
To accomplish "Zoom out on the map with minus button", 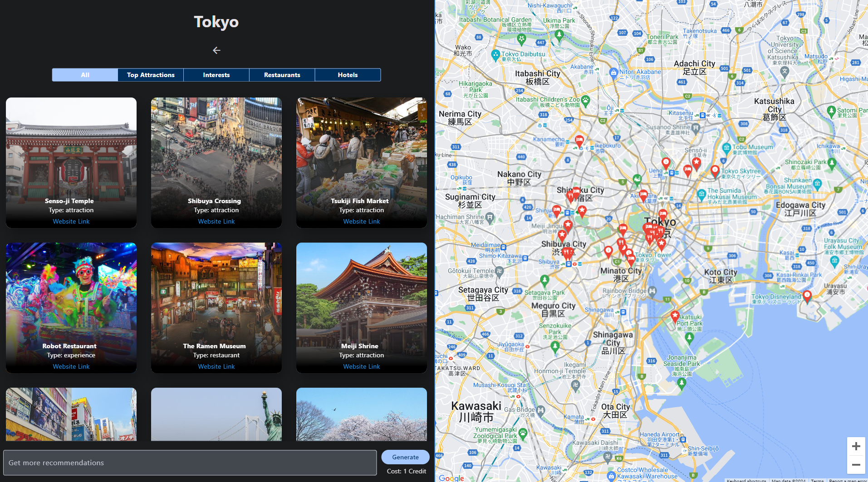I will click(856, 465).
